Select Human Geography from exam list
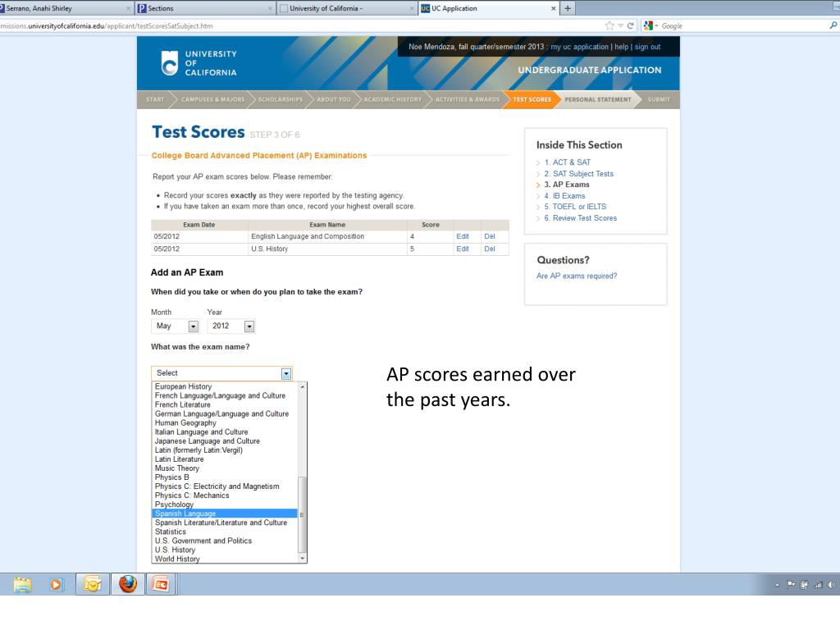 [225, 423]
